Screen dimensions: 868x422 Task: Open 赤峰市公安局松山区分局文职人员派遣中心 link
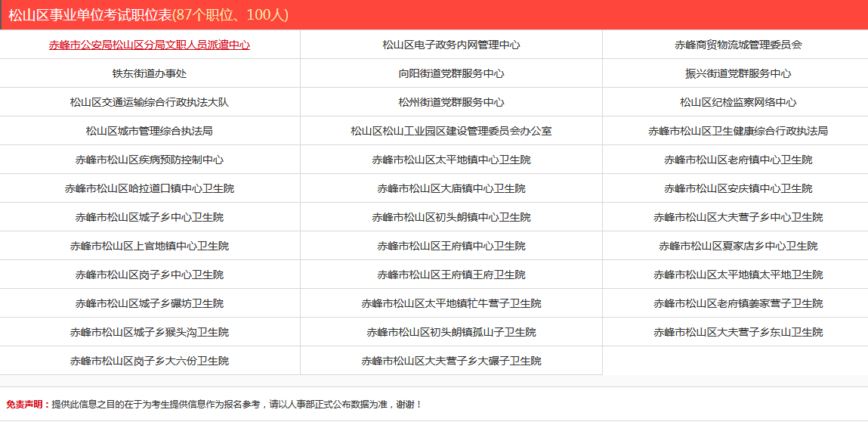(x=150, y=45)
